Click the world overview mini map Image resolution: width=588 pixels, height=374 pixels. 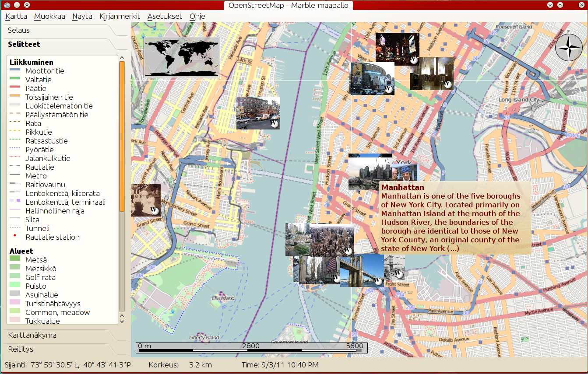tap(182, 58)
